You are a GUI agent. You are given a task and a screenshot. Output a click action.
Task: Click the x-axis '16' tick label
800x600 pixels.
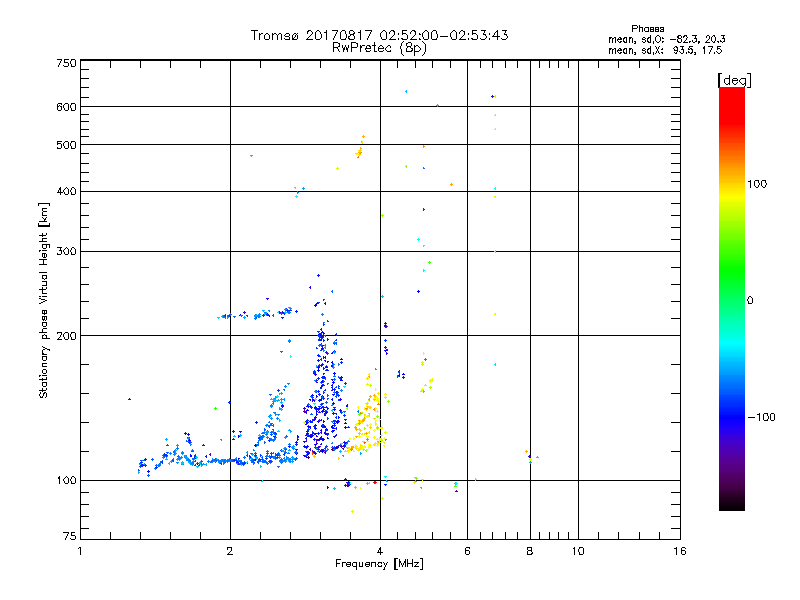tap(680, 551)
